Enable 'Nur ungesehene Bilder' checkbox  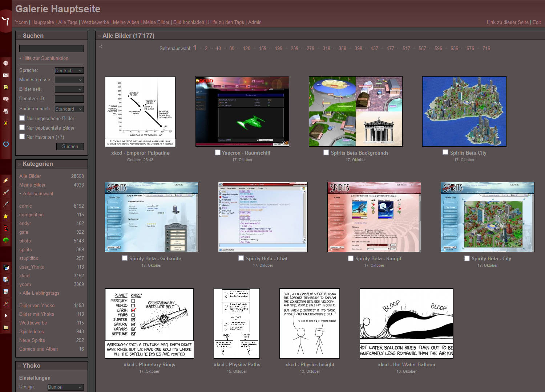click(22, 118)
